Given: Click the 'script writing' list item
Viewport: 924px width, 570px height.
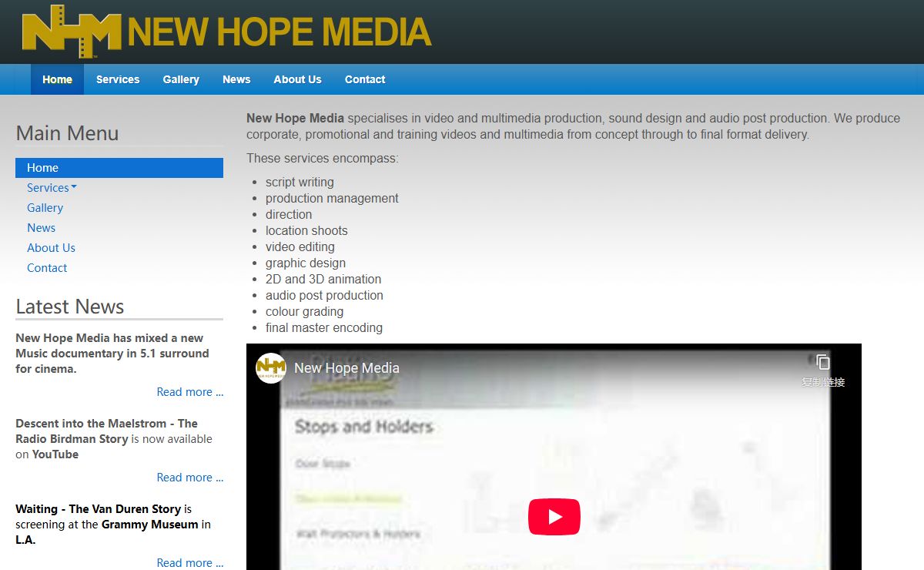Looking at the screenshot, I should coord(300,183).
